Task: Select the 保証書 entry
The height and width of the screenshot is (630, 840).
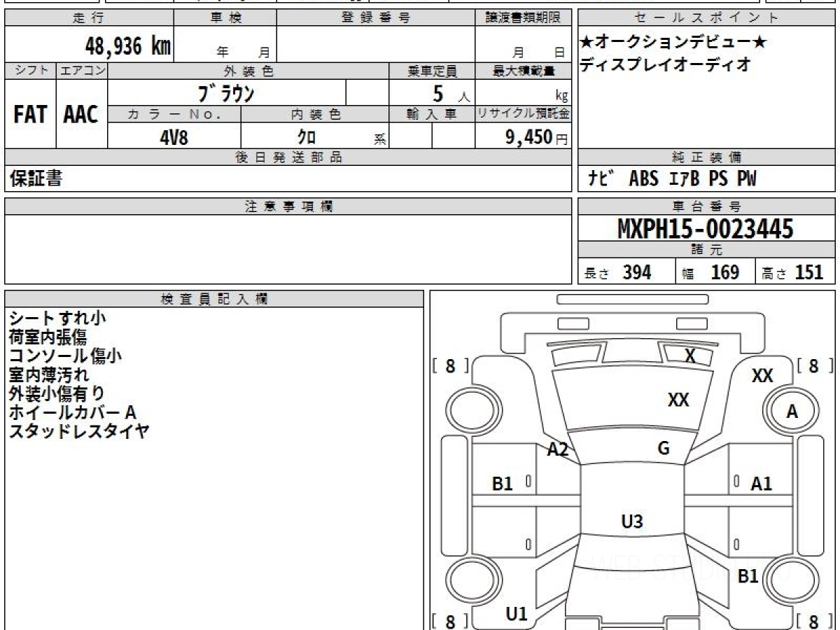Action: (x=35, y=178)
